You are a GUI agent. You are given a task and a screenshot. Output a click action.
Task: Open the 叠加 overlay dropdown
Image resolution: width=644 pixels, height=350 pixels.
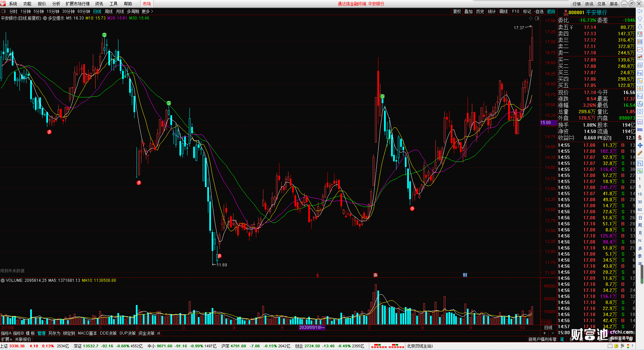(468, 11)
